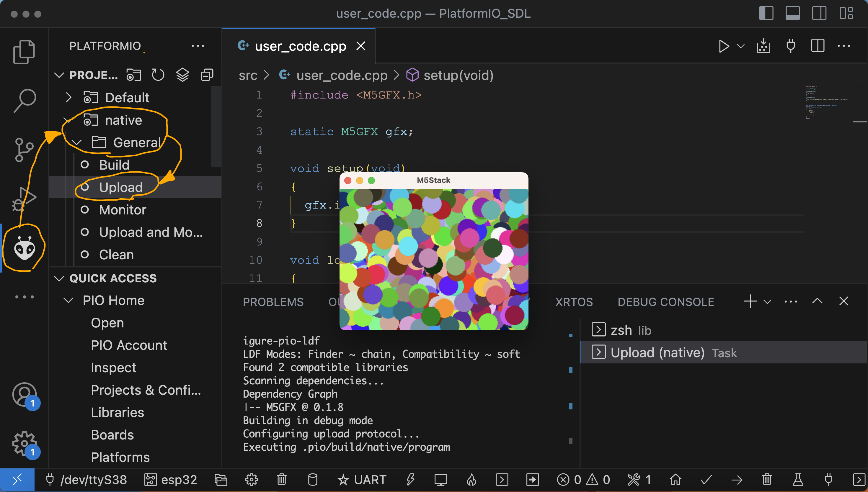Toggle primary side bar layout button
Screen dimensions: 868x492
(766, 14)
